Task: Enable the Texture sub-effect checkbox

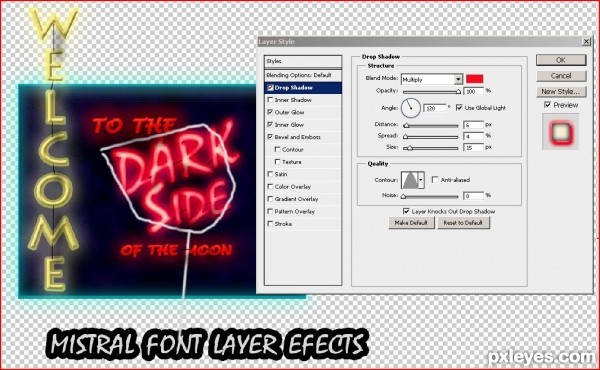Action: pos(277,161)
